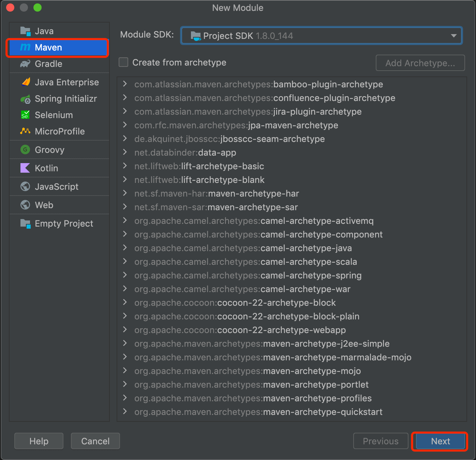Expand jbosscc-seam-archetype entry
Image resolution: width=476 pixels, height=460 pixels.
pos(125,139)
